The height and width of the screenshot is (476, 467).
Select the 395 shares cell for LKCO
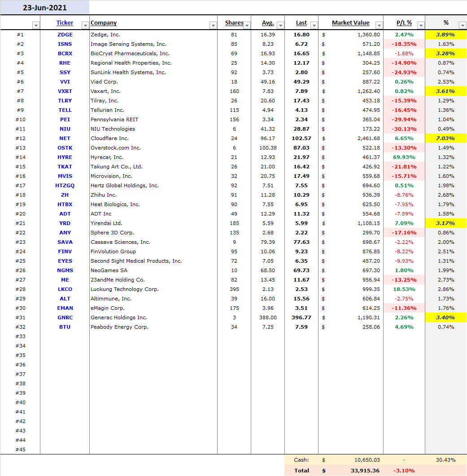(234, 289)
